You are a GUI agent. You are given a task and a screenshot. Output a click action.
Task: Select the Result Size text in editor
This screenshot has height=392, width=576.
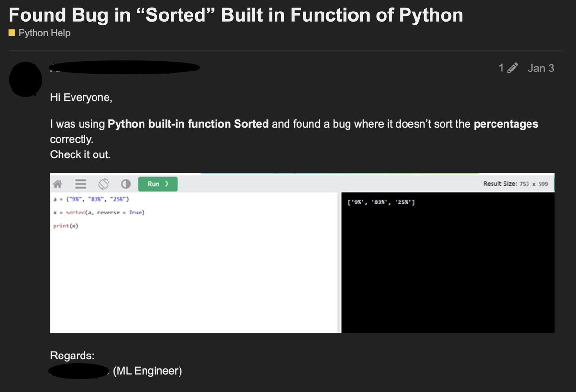click(x=516, y=184)
